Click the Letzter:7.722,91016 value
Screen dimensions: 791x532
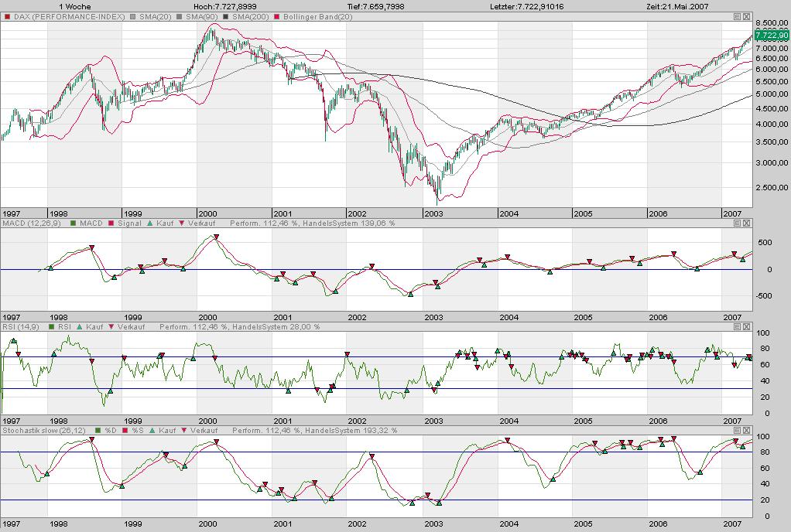[526, 6]
